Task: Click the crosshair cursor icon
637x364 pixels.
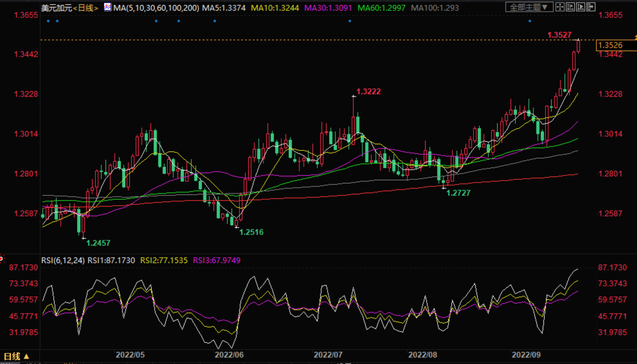Action: pos(560,7)
